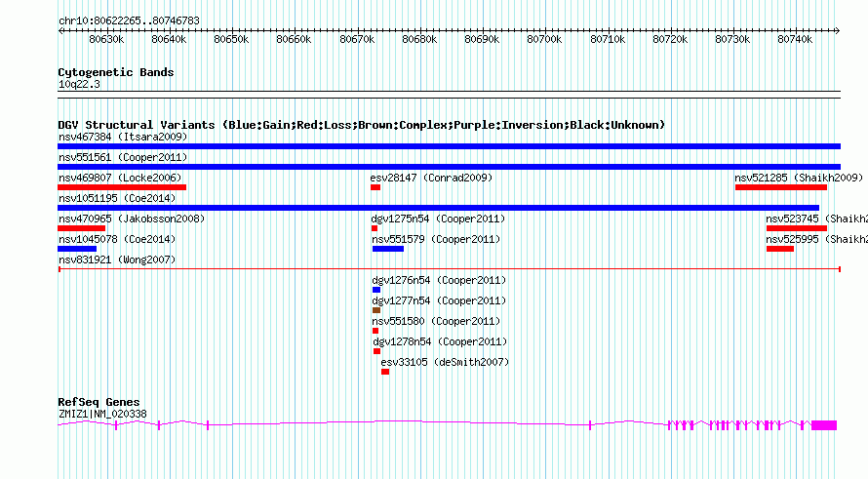Select the red loss bar under nsv469807

(122, 187)
